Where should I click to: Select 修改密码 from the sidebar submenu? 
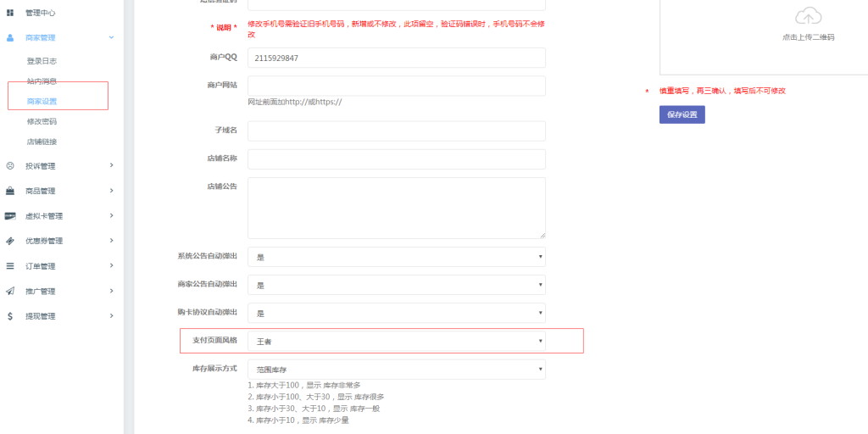click(x=42, y=121)
